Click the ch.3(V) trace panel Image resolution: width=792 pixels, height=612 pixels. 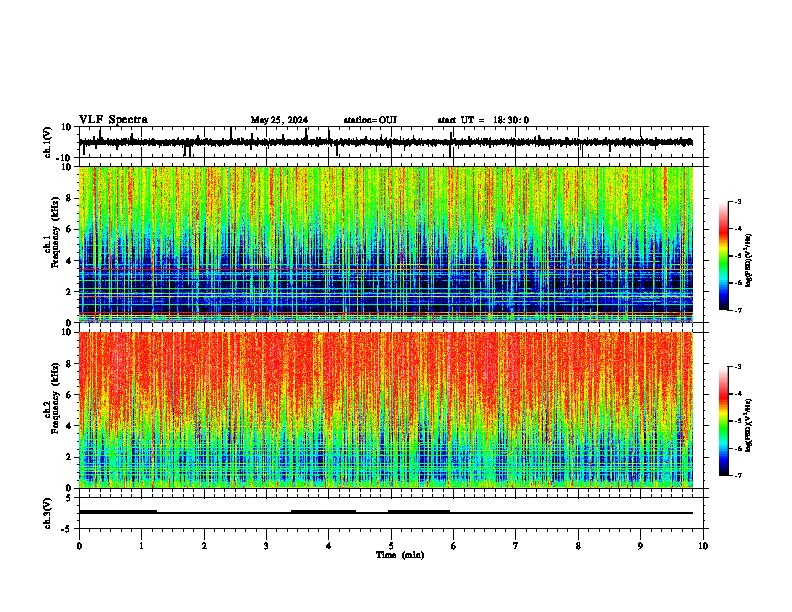click(x=391, y=513)
